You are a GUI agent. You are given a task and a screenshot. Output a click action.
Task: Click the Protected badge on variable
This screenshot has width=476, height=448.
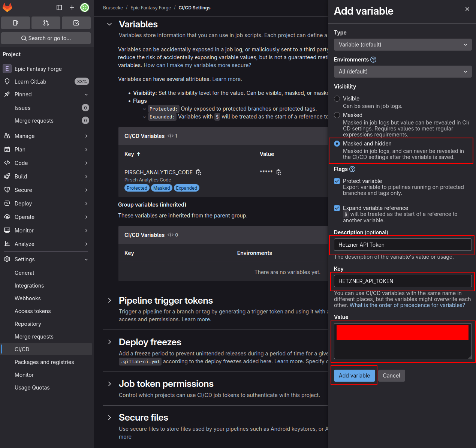point(137,188)
